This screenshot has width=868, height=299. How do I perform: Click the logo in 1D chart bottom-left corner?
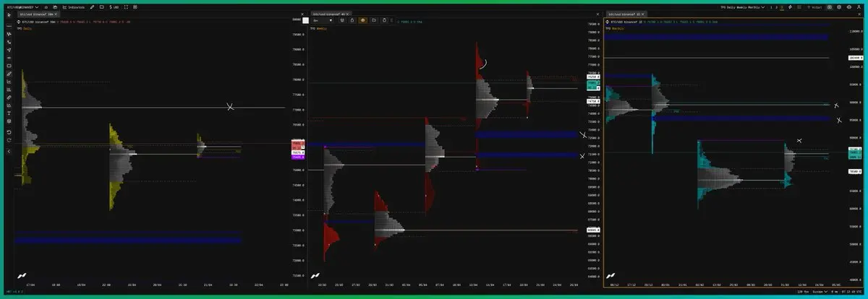pyautogui.click(x=612, y=275)
